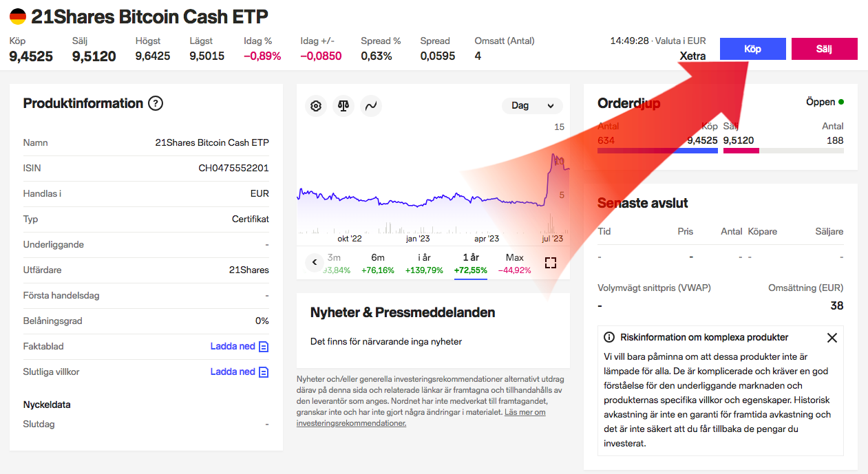Open the Produktinformation help question mark
Image resolution: width=868 pixels, height=474 pixels.
[156, 104]
